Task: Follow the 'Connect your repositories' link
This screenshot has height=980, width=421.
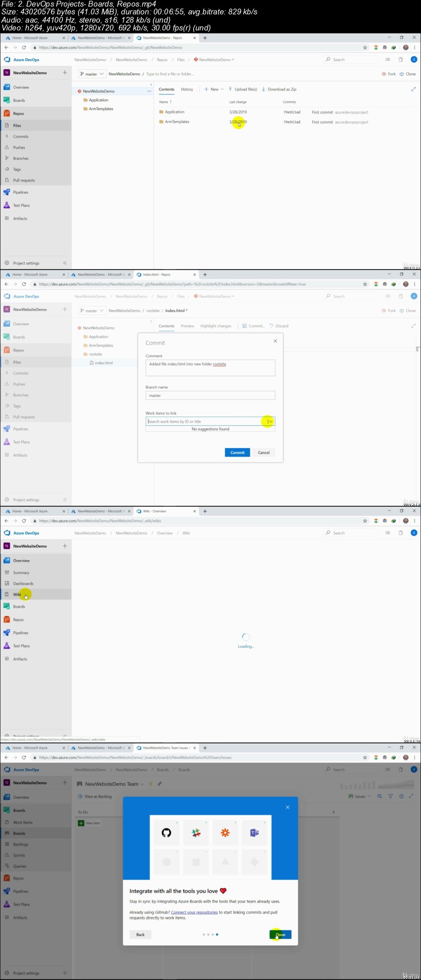Action: (x=194, y=912)
